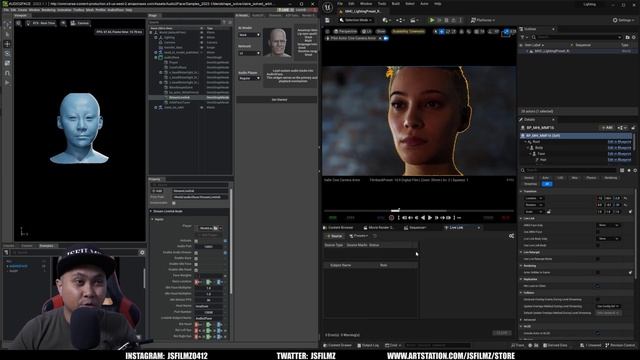Click the snap magnet icon in Audio2Face
640x360 pixels.
7,73
